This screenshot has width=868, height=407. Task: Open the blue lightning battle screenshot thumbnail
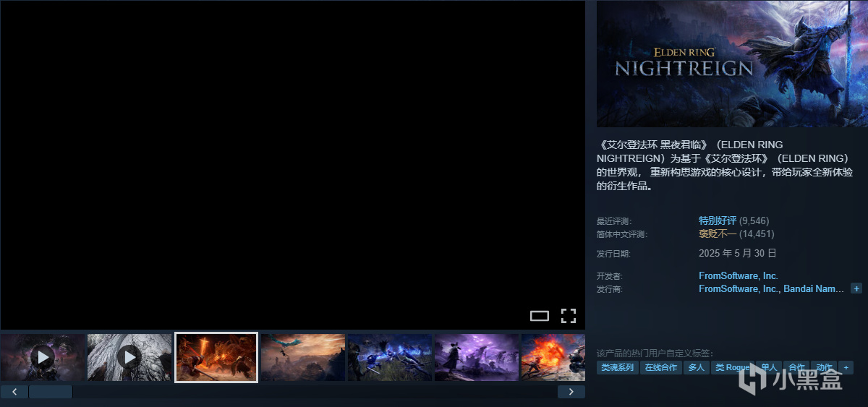point(390,357)
